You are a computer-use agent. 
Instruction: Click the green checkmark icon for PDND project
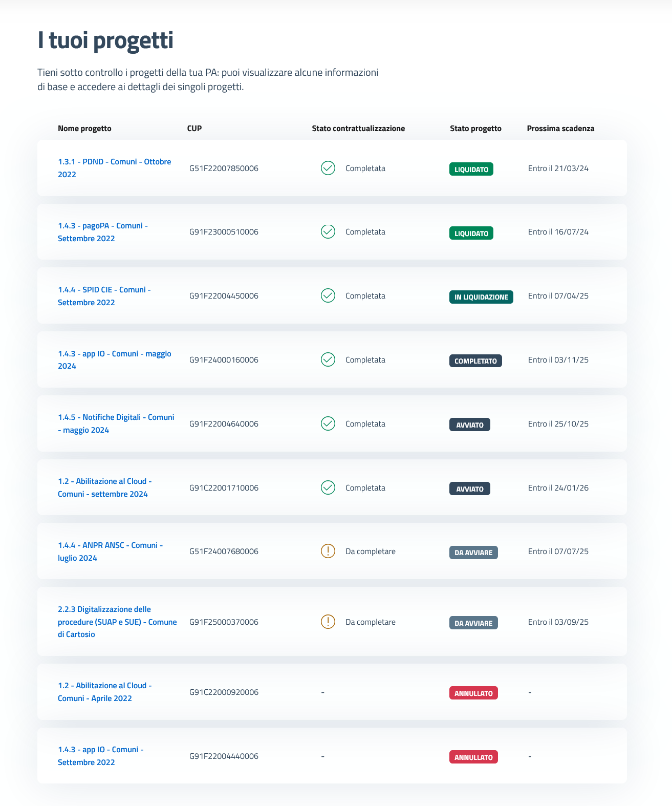328,168
